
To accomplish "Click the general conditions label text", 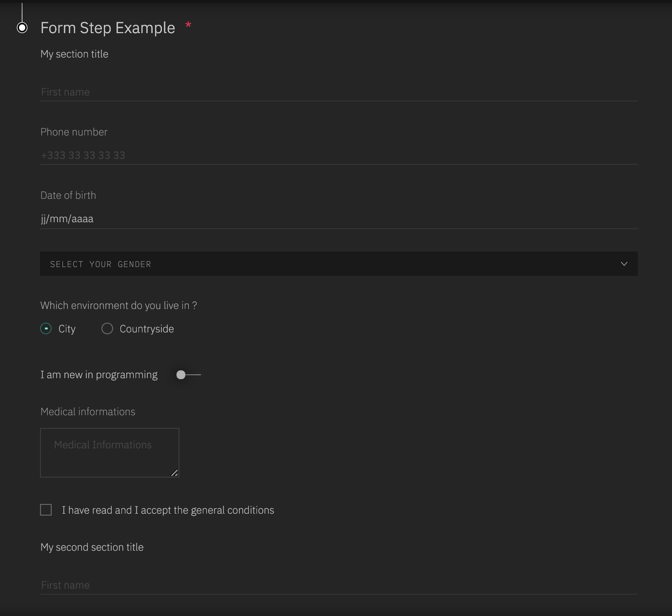I will click(168, 510).
